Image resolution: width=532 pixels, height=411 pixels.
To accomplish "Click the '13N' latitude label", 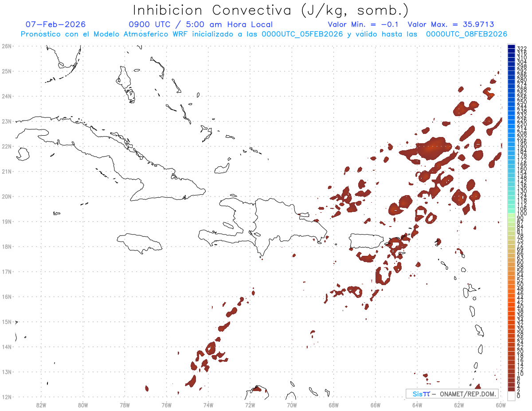I will tap(6, 372).
